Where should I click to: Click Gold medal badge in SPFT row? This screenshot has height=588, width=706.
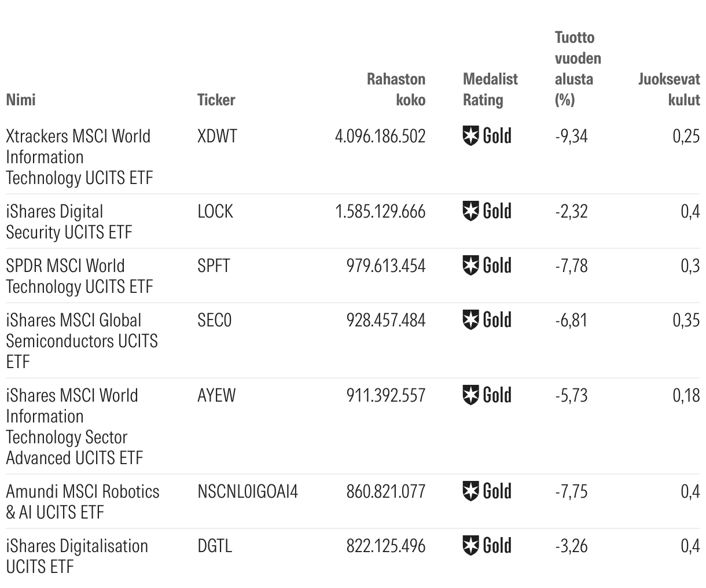point(487,266)
